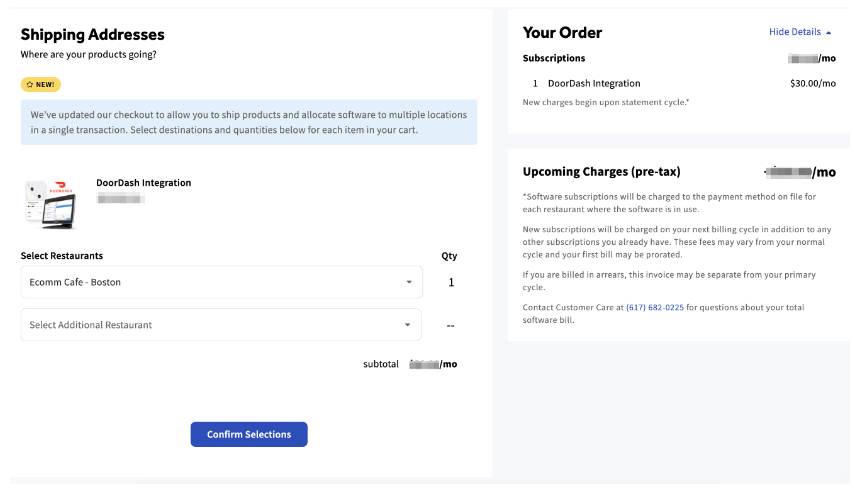
Task: Click the $30.00/mo price in Your Order
Action: pos(812,83)
